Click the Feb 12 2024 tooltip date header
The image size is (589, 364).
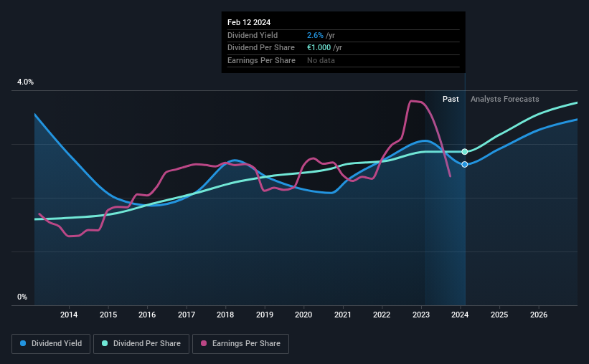(x=249, y=22)
